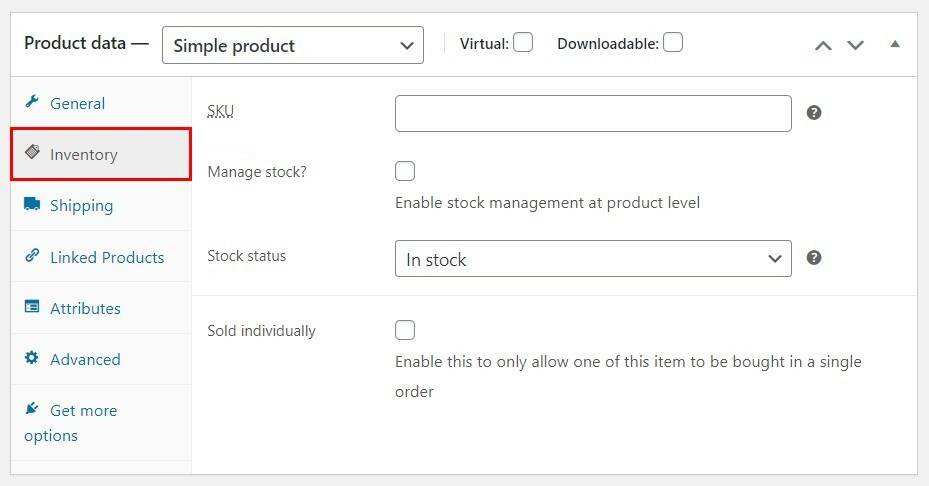Viewport: 929px width, 486px height.
Task: Check the Manage stock checkbox
Action: (x=405, y=172)
